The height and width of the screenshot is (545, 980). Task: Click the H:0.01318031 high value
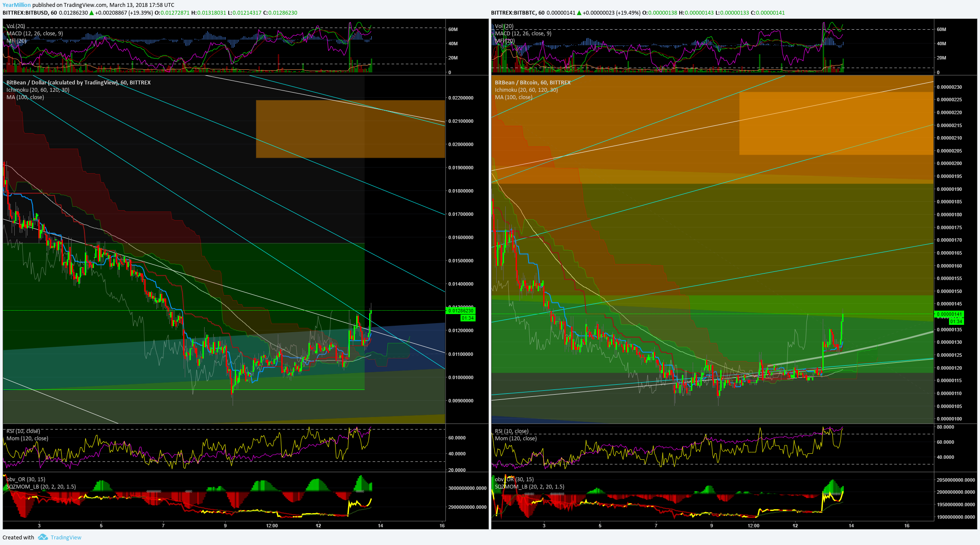coord(208,12)
